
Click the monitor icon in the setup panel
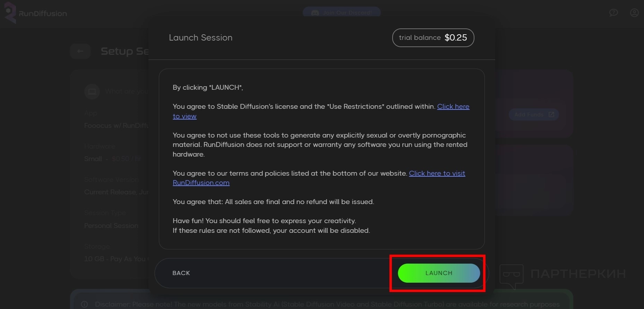point(92,92)
